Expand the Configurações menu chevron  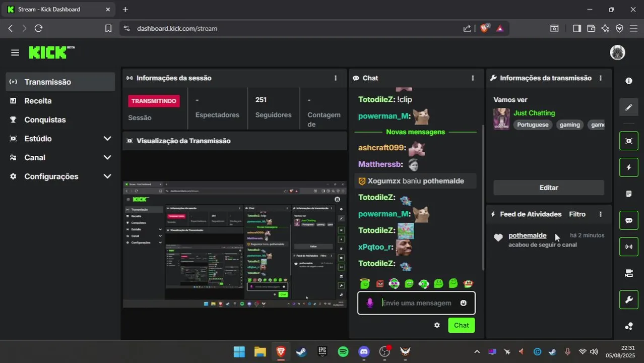[x=107, y=176]
